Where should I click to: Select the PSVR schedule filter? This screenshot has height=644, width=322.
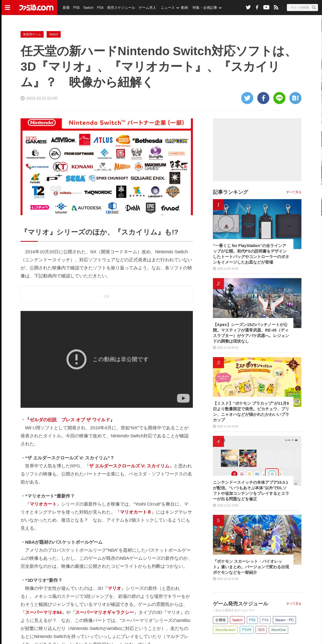247,630
